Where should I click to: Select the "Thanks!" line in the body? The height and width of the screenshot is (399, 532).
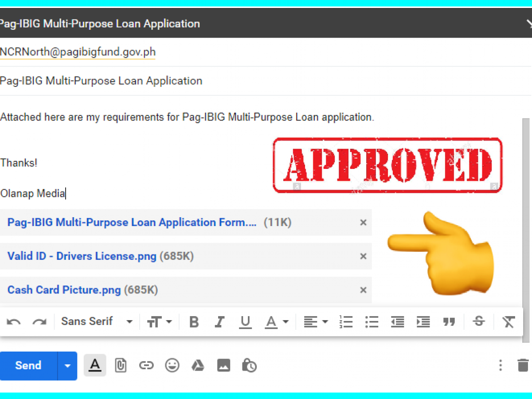click(x=19, y=163)
